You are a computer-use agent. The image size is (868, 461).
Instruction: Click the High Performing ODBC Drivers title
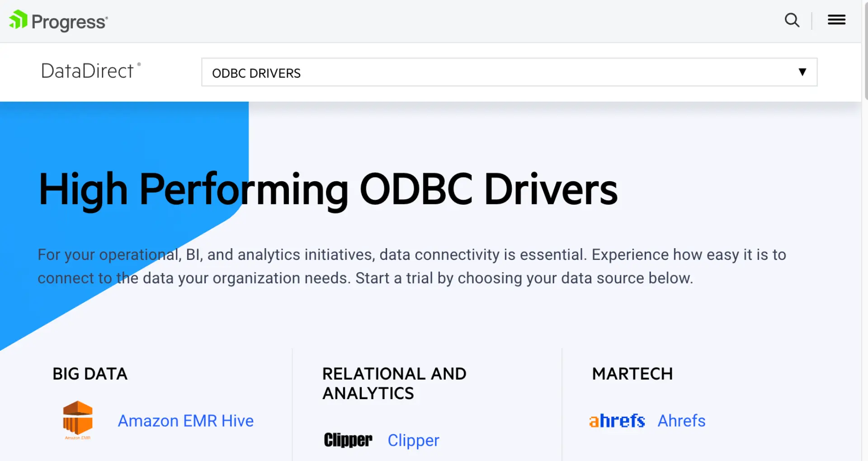328,190
